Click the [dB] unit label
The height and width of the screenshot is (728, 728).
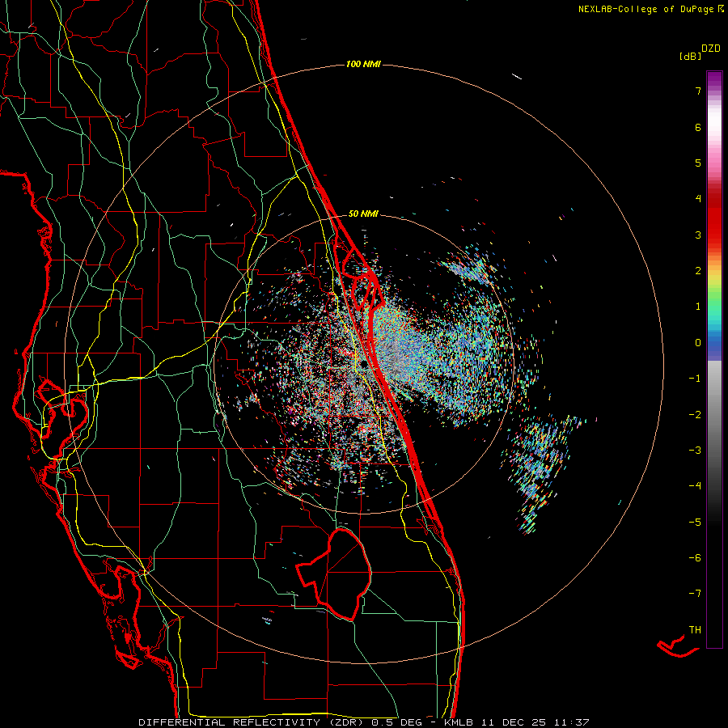(691, 57)
